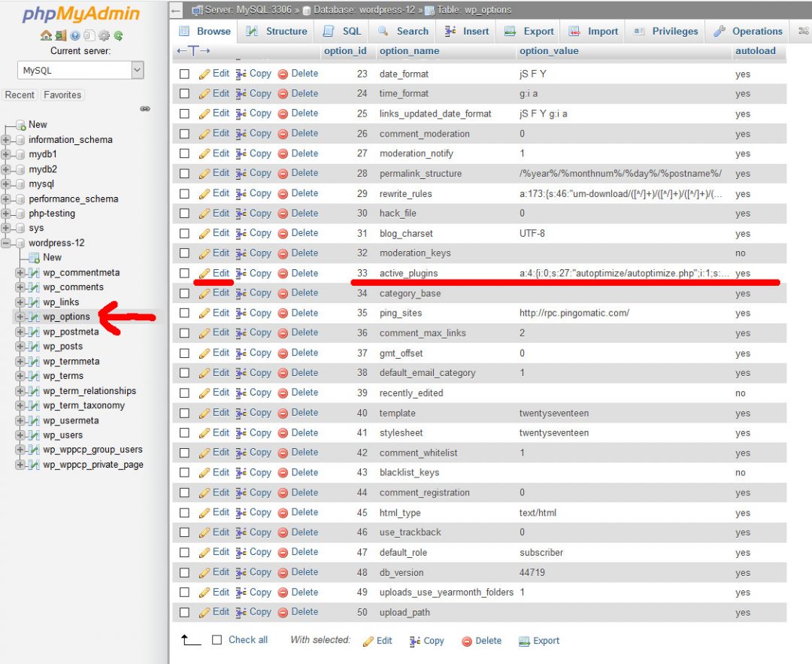Check the permalink_structure row checkbox
Image resolution: width=812 pixels, height=664 pixels.
pyautogui.click(x=184, y=174)
